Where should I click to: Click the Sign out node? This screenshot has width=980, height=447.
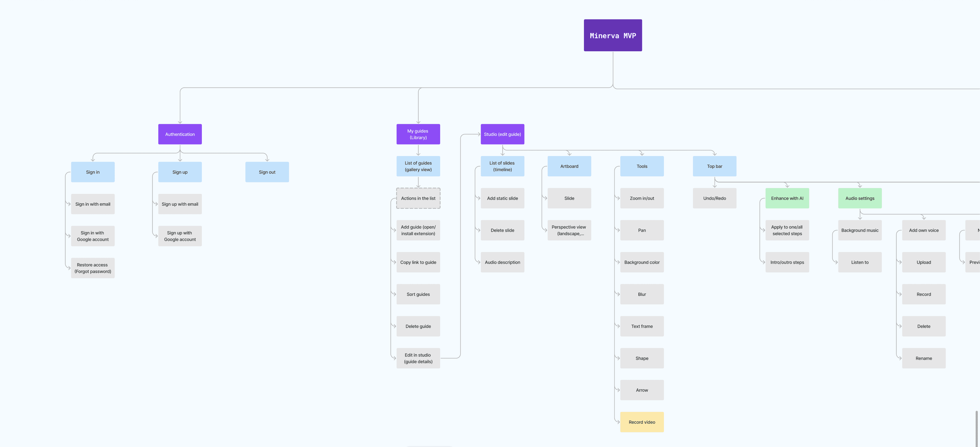pyautogui.click(x=267, y=172)
